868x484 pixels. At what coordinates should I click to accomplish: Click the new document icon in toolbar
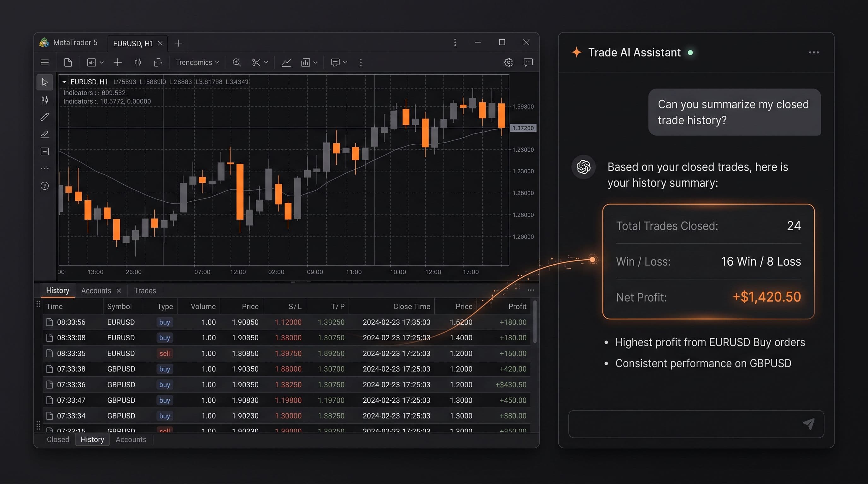[68, 62]
